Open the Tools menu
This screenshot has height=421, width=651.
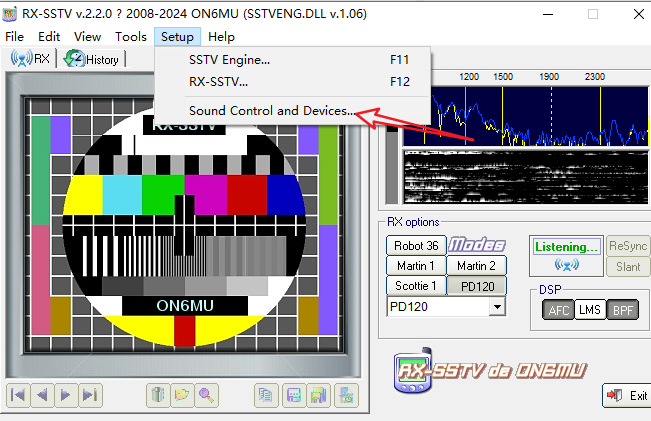(x=131, y=37)
